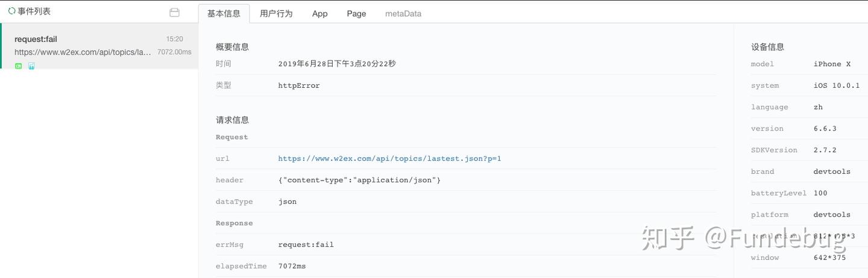Screen dimensions: 868x278
Task: Open the calendar date filter icon
Action: [x=175, y=13]
